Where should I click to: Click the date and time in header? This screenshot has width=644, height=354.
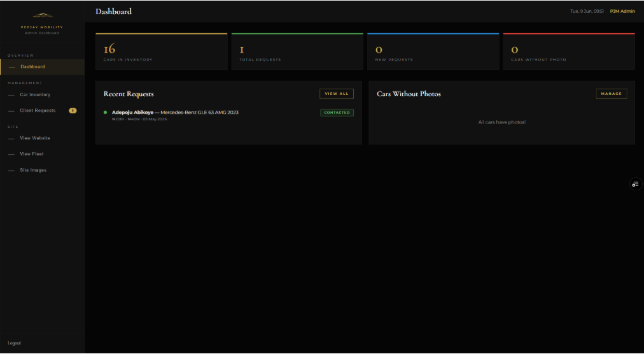point(587,11)
